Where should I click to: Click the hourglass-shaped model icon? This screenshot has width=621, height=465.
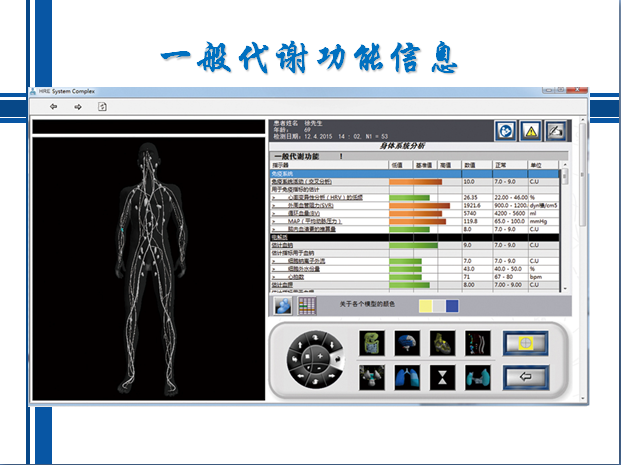442,378
